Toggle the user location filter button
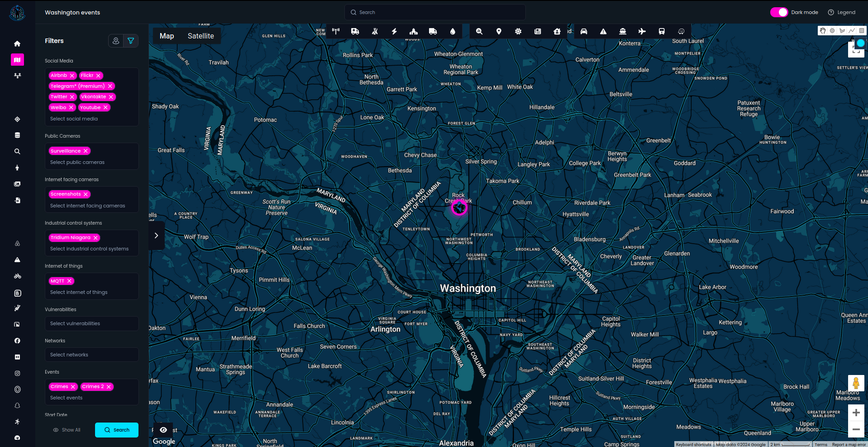868x447 pixels. (116, 41)
